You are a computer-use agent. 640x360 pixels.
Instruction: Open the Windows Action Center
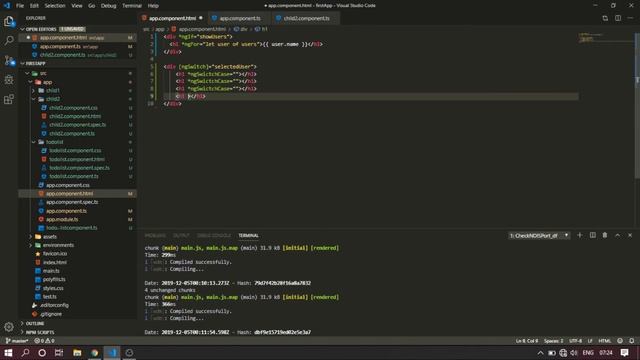624,353
